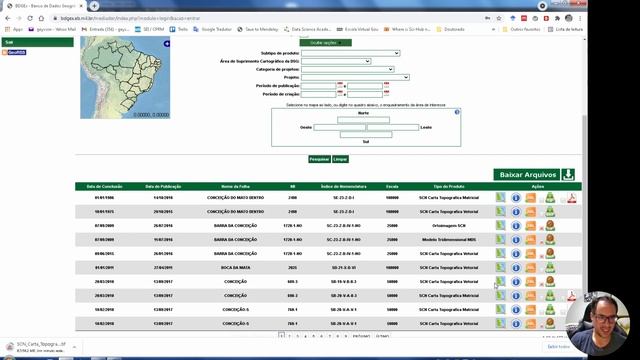Open XML metadata for Conceição-S Matricial row
The height and width of the screenshot is (360, 640).
(531, 310)
